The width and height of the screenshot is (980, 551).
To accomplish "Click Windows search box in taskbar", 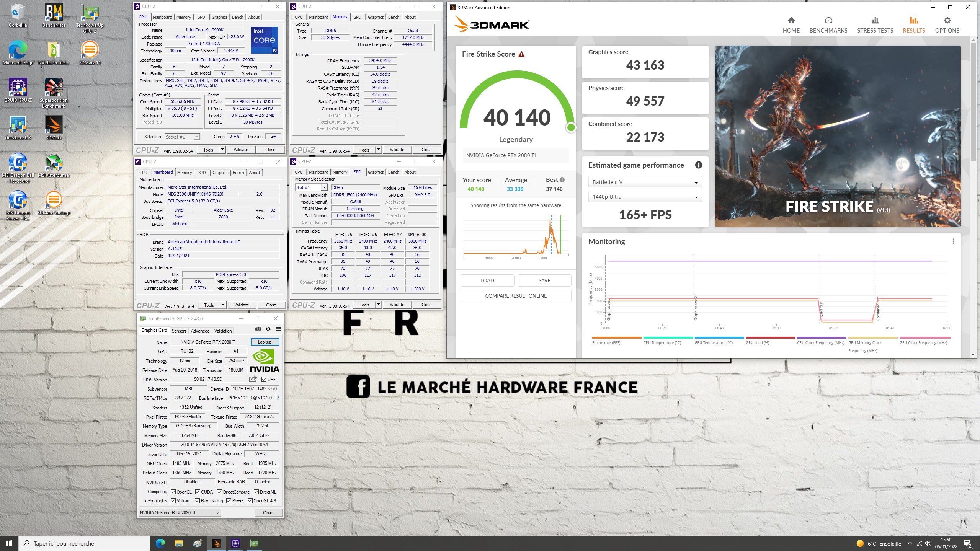I will [84, 543].
